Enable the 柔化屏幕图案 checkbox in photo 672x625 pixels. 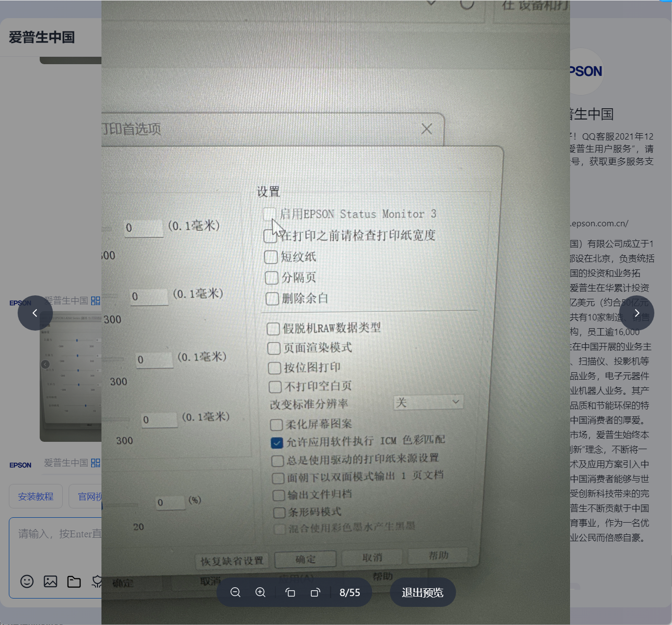click(276, 425)
